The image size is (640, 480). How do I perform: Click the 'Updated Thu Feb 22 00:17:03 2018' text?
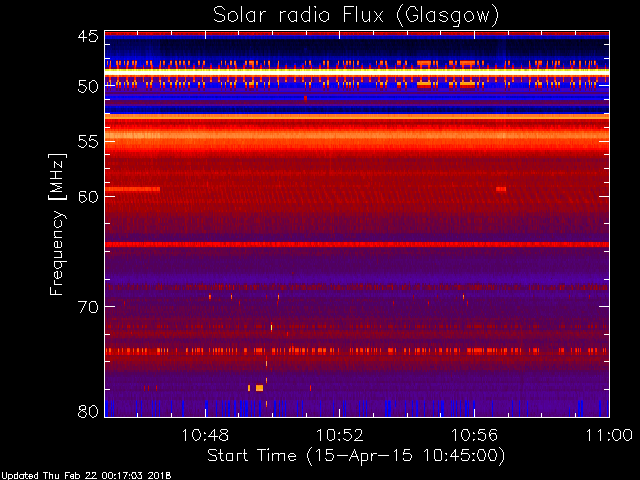pos(86,476)
